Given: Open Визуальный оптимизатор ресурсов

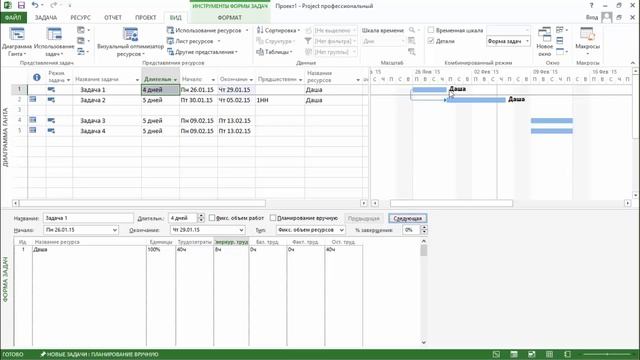Looking at the screenshot, I should [130, 42].
